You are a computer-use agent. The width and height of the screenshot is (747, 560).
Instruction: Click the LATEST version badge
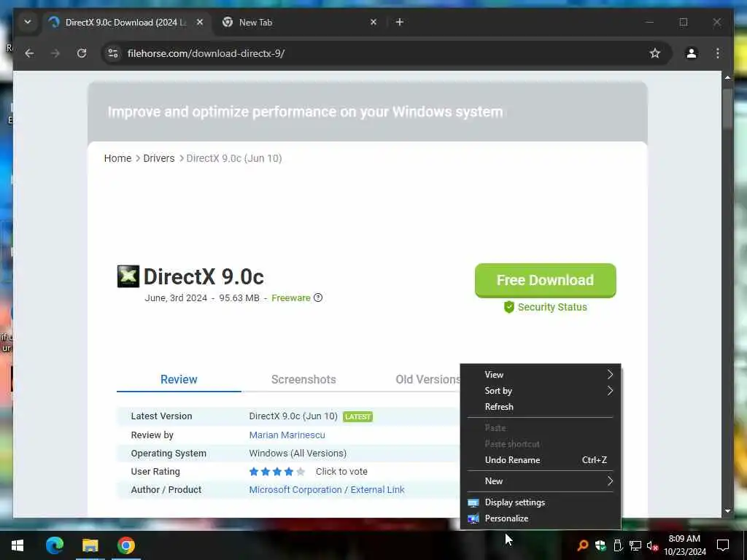pos(357,416)
